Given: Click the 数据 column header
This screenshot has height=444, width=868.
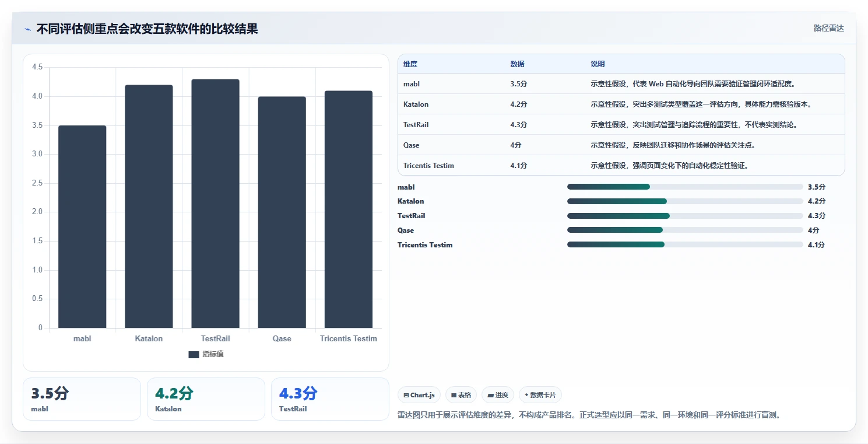Looking at the screenshot, I should pyautogui.click(x=517, y=64).
